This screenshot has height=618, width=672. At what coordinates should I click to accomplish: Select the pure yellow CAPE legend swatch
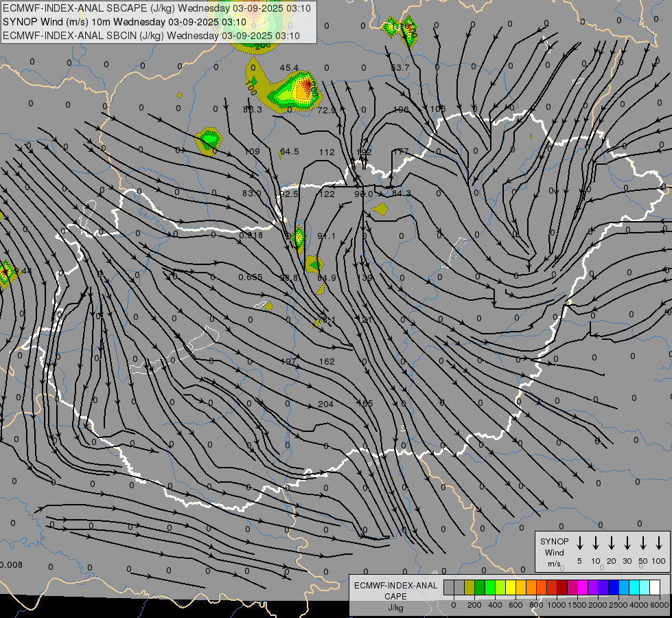511,587
